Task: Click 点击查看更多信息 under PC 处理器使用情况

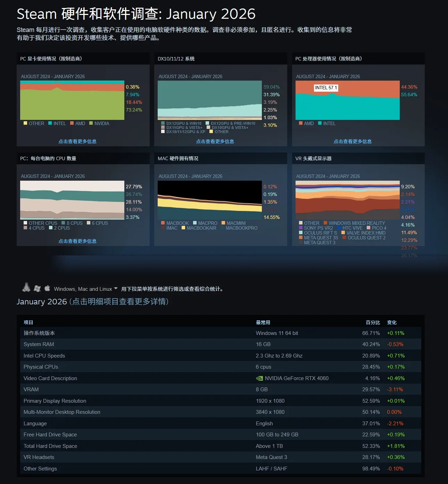Action: 352,141
